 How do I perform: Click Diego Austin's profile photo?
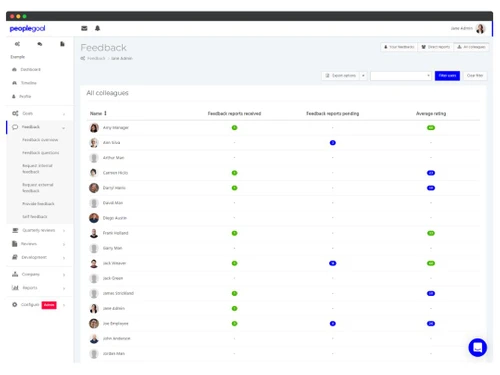[94, 218]
